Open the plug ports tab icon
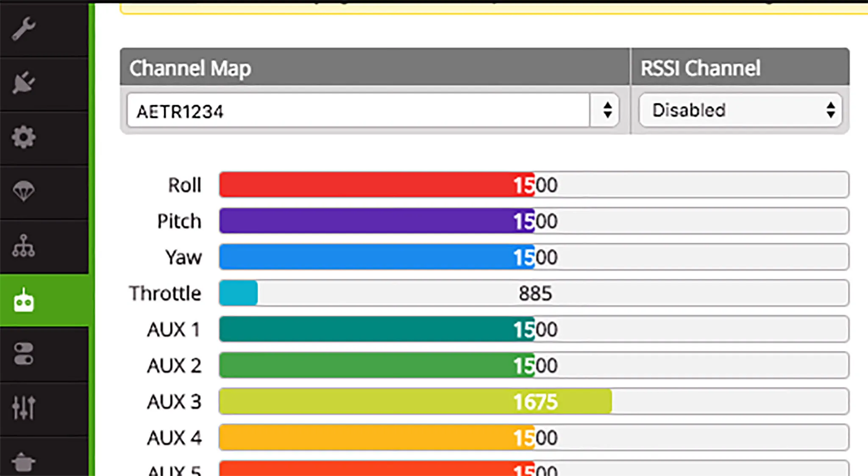This screenshot has height=476, width=868. pyautogui.click(x=24, y=82)
